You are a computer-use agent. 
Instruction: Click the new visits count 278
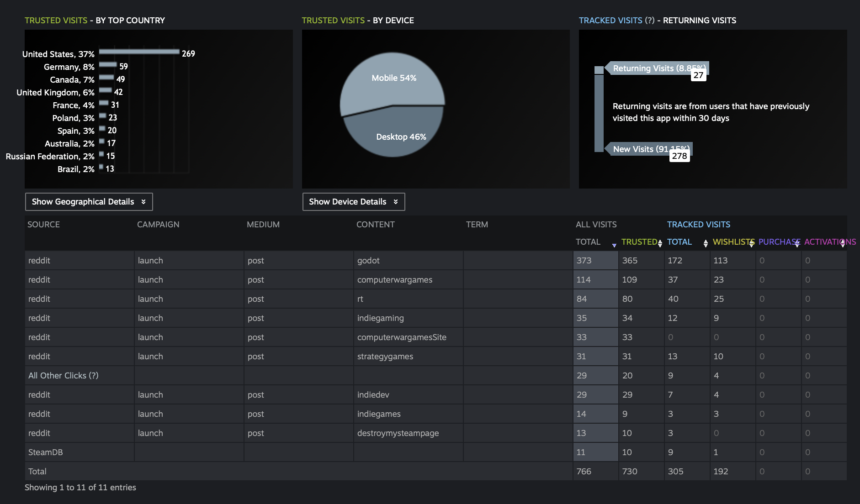coord(680,156)
